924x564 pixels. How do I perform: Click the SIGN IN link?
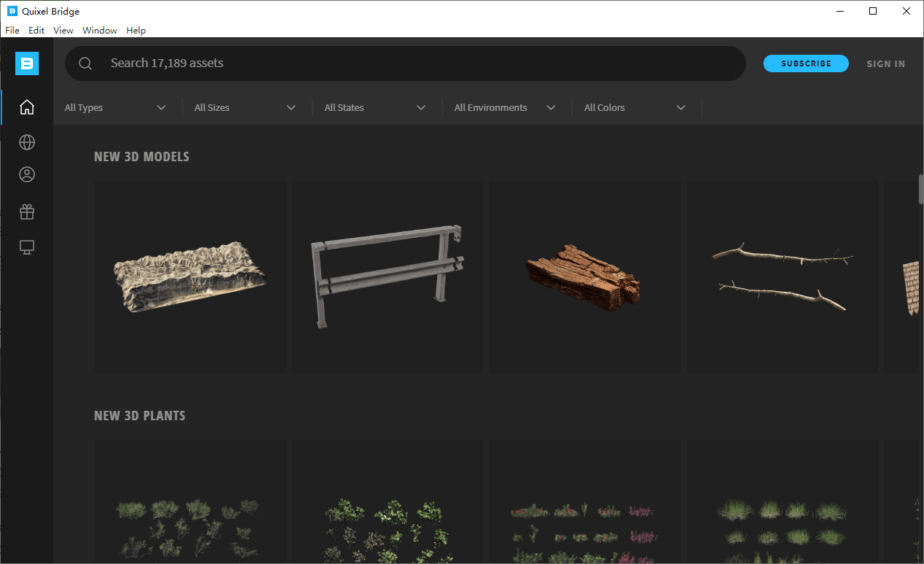886,63
